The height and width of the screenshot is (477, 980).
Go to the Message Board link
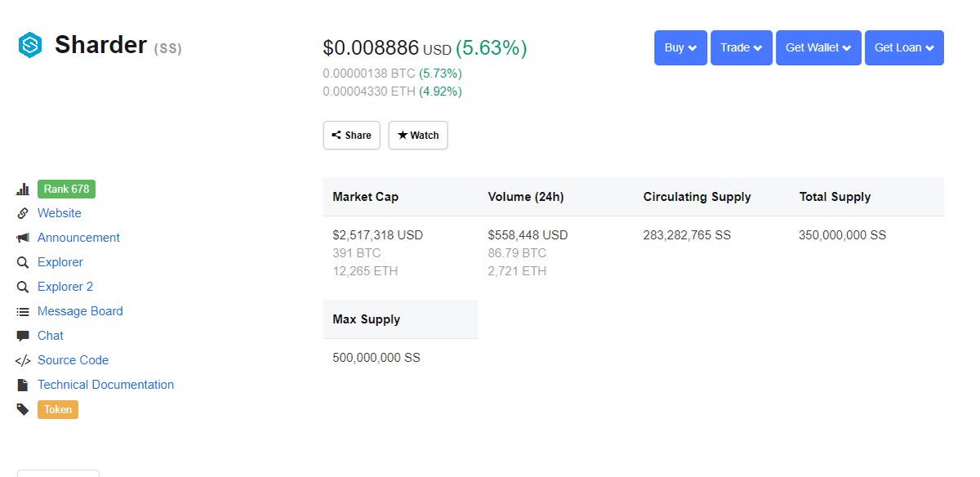(80, 311)
